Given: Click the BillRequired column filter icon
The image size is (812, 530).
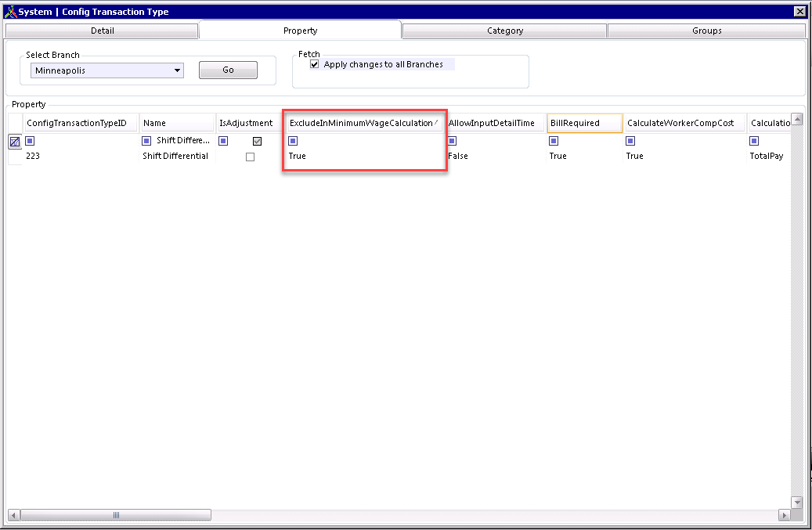Looking at the screenshot, I should (x=554, y=141).
